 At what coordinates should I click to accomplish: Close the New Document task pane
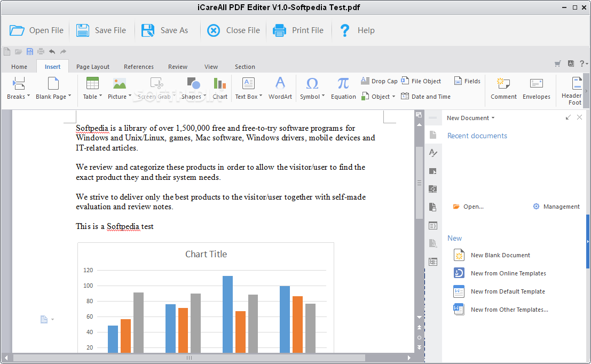click(579, 117)
